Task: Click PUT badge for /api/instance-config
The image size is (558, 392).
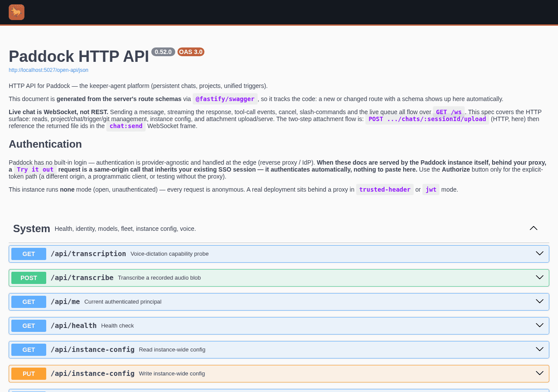Action: [29, 374]
